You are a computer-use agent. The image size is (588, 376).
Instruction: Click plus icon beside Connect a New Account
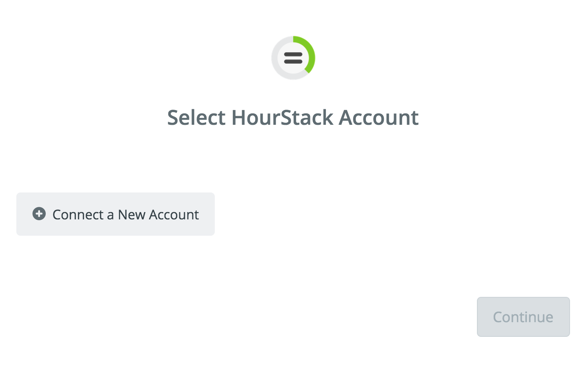[x=39, y=214]
